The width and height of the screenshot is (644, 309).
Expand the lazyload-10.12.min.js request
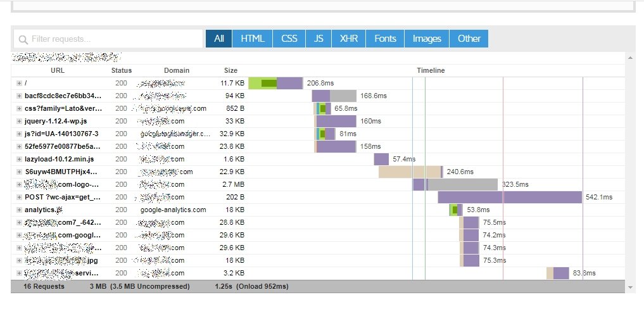coord(19,159)
